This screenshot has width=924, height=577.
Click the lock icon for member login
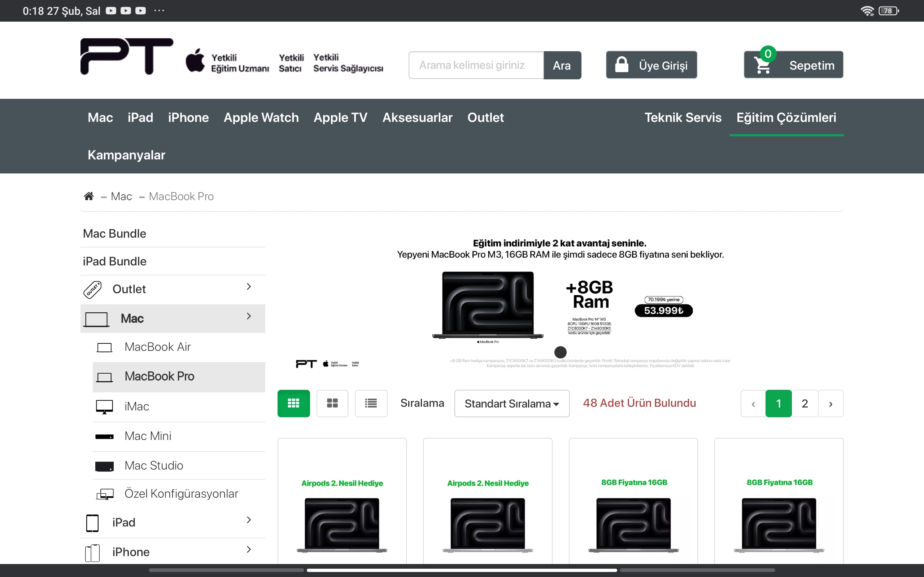pyautogui.click(x=622, y=65)
